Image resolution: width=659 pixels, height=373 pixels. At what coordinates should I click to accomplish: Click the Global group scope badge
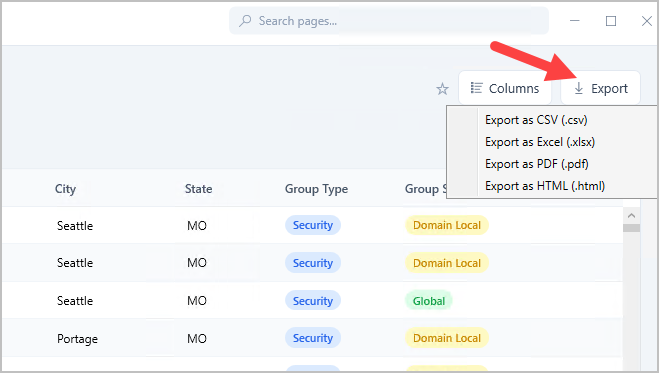pyautogui.click(x=429, y=301)
